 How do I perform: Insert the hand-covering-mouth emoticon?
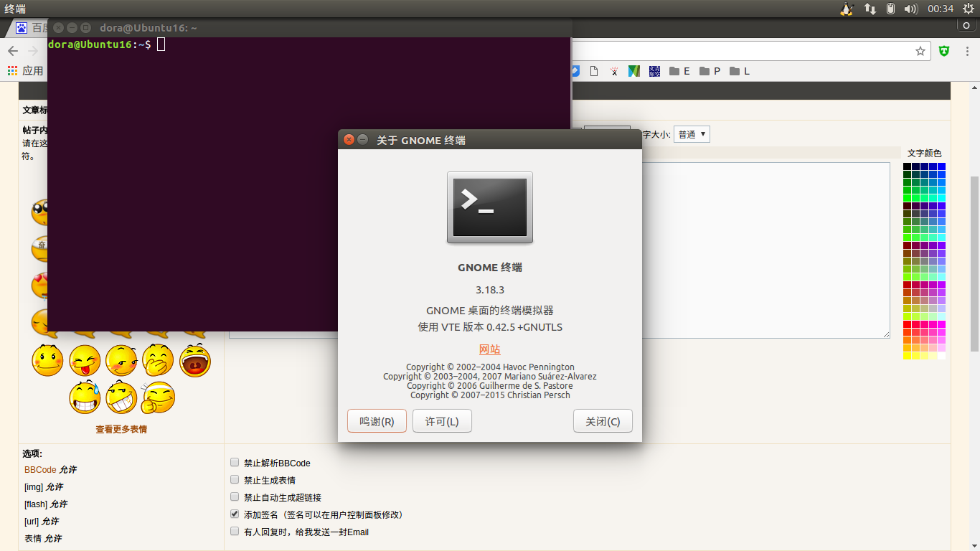click(x=158, y=360)
